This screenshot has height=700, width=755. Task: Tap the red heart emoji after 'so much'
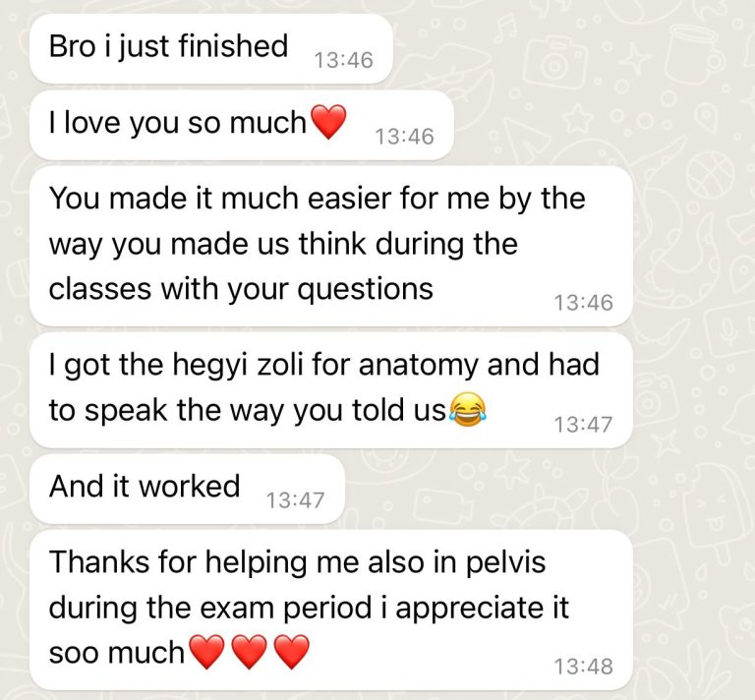tap(328, 122)
